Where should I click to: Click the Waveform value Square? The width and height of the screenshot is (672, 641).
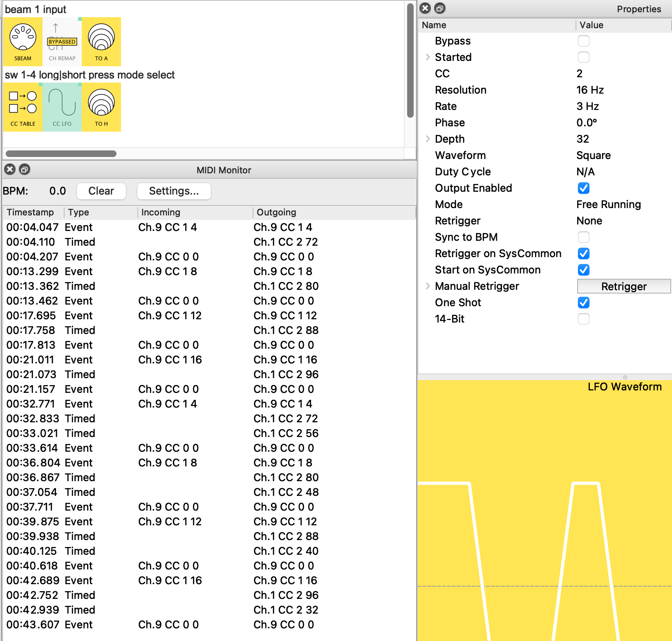(x=593, y=155)
